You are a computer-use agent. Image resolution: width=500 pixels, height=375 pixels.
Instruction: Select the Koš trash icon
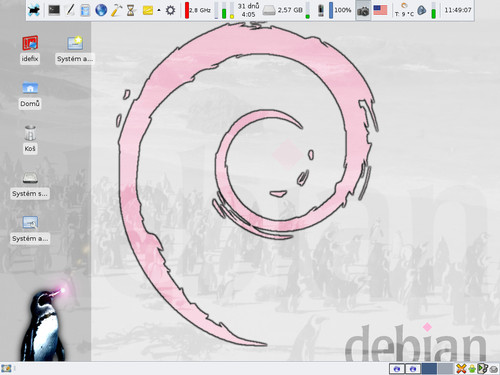pyautogui.click(x=30, y=139)
